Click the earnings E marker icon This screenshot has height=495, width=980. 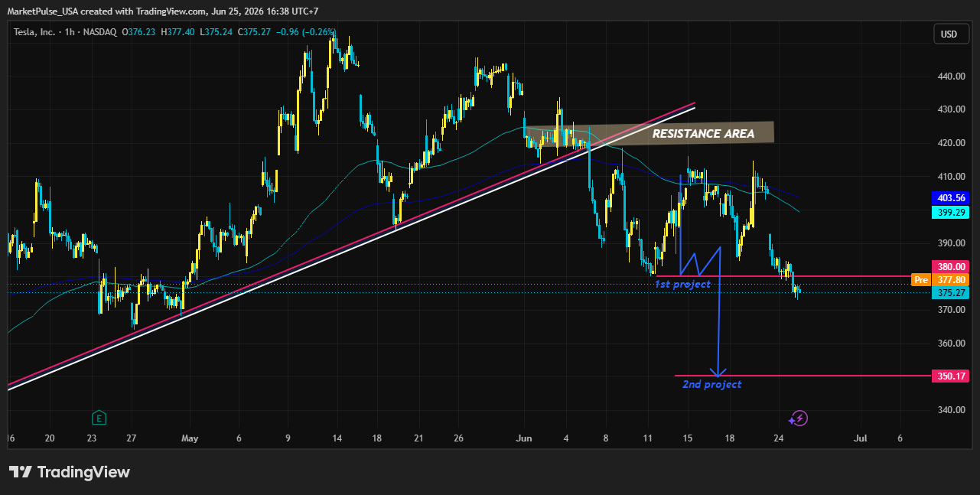(x=99, y=418)
